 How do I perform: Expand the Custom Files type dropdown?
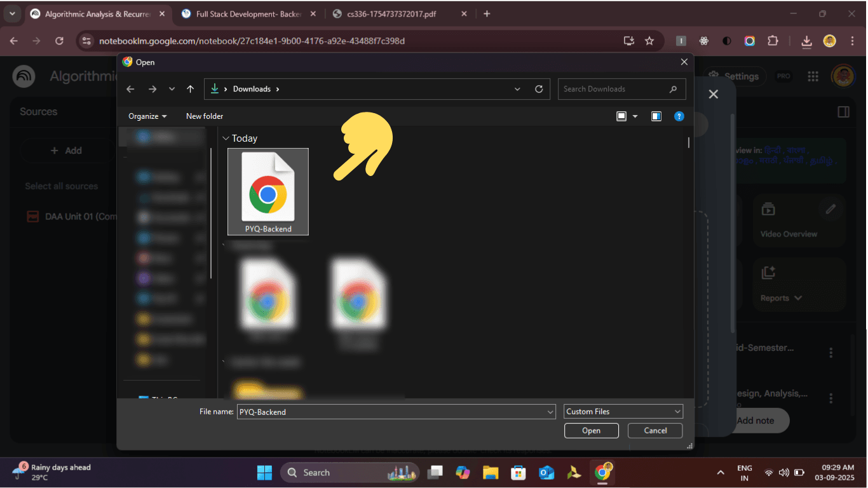[x=623, y=412]
